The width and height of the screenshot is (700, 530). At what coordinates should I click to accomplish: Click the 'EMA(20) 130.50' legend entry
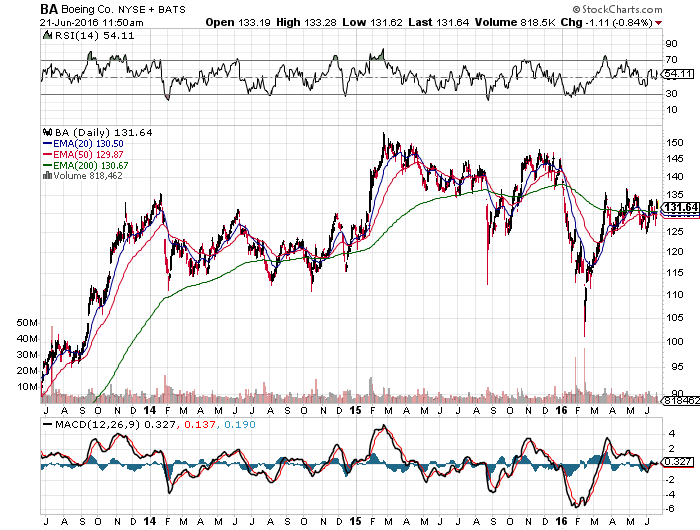(88, 144)
